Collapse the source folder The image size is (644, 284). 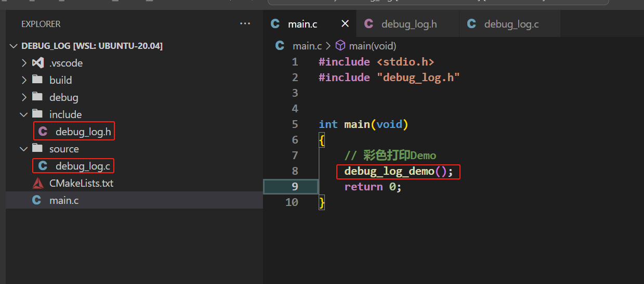pos(23,149)
